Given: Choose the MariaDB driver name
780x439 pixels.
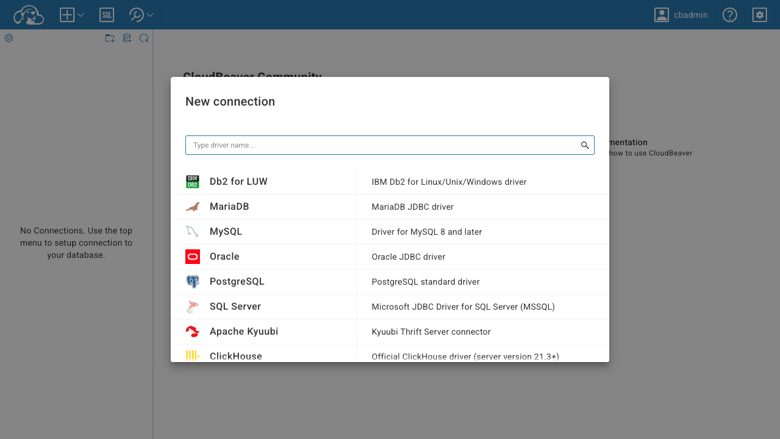Looking at the screenshot, I should [x=229, y=206].
